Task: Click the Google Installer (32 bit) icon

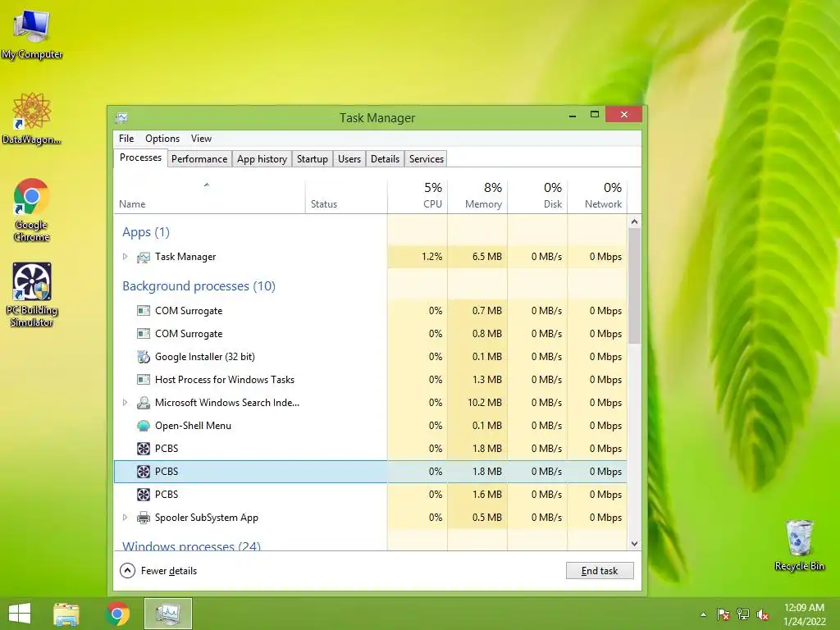Action: (x=143, y=357)
